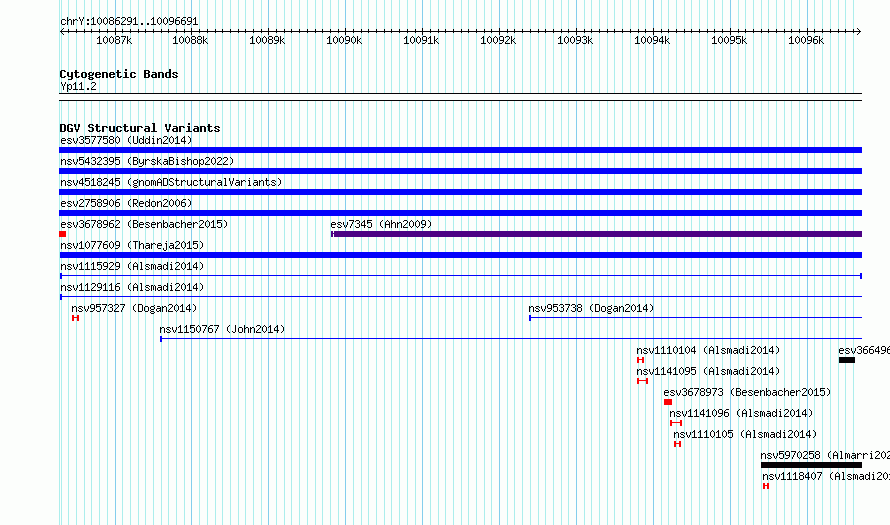Click the blue bar under nsv4518245
Screen dimensions: 890x525
(x=460, y=192)
